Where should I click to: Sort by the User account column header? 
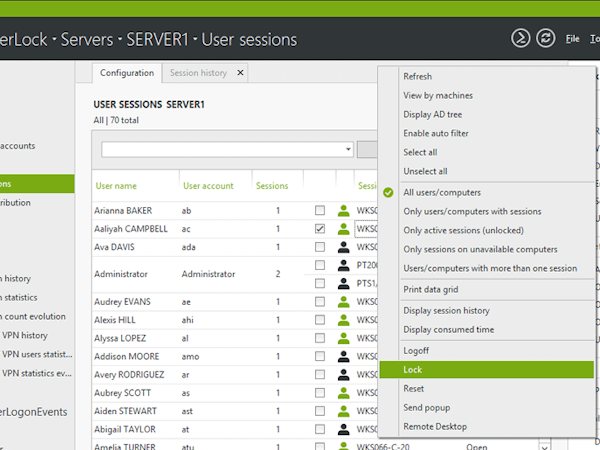point(208,186)
